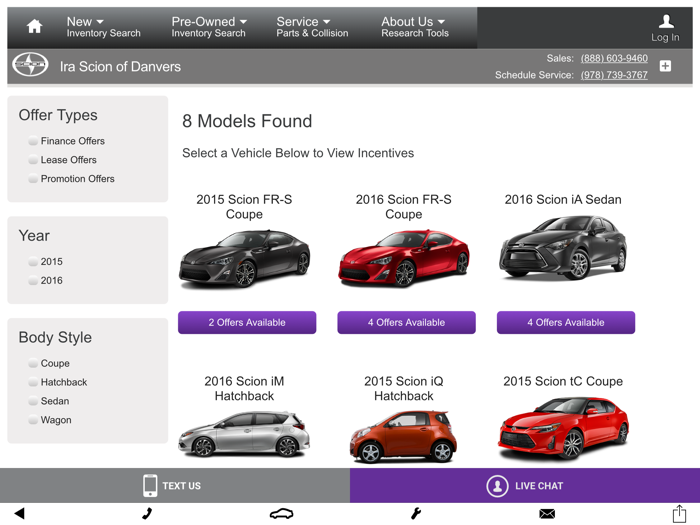Viewport: 700px width, 525px height.
Task: Go to the home page icon
Action: (34, 26)
